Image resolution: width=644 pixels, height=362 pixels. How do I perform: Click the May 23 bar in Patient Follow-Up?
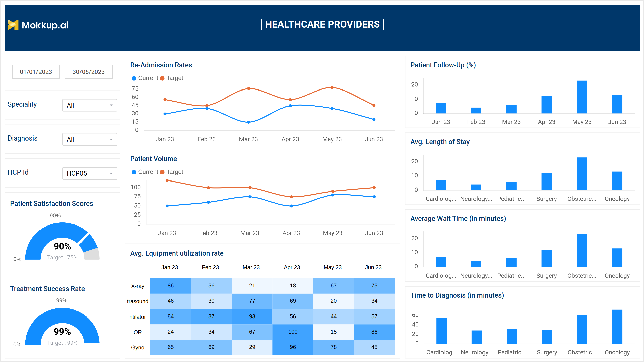tap(582, 97)
